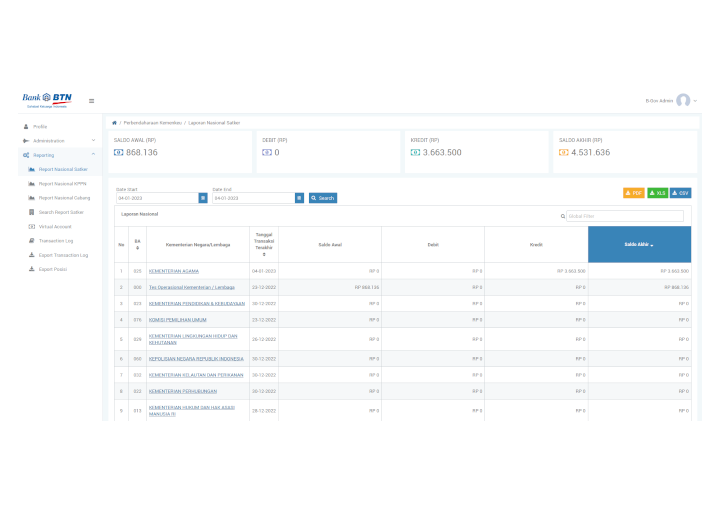720x520 pixels.
Task: Click the B-Gov Admin user avatar
Action: [683, 100]
